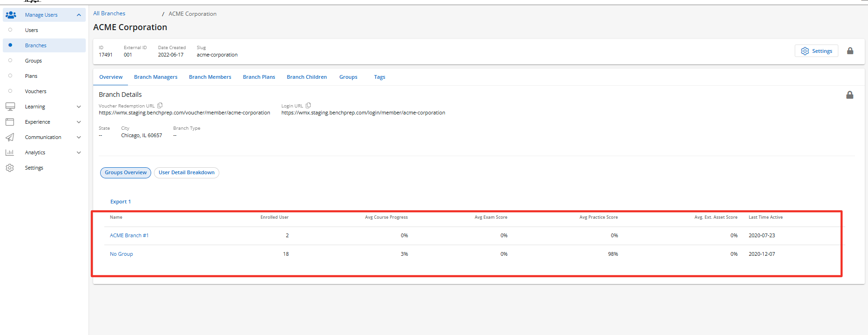868x335 pixels.
Task: Click the Experience window icon in sidebar
Action: 10,122
